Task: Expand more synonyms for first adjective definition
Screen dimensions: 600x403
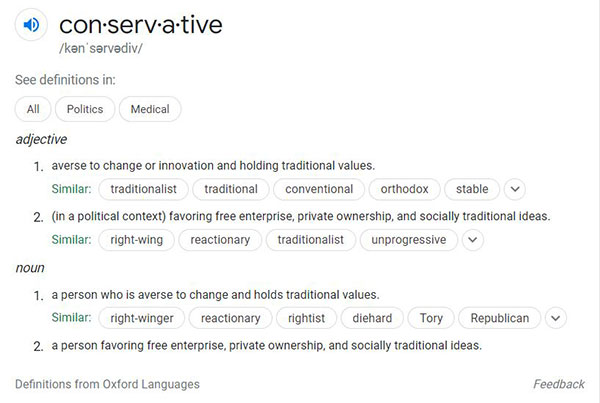Action: point(514,189)
